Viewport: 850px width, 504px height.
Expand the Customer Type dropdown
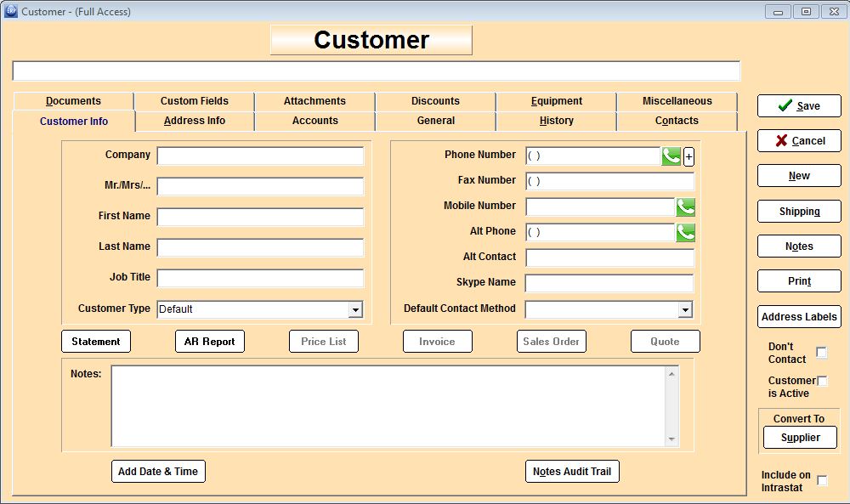pyautogui.click(x=355, y=309)
